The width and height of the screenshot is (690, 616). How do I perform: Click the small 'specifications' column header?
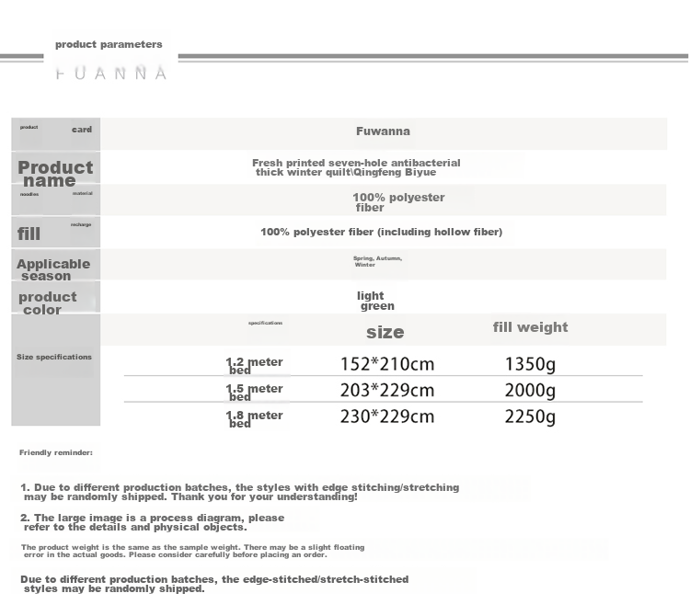click(x=265, y=323)
